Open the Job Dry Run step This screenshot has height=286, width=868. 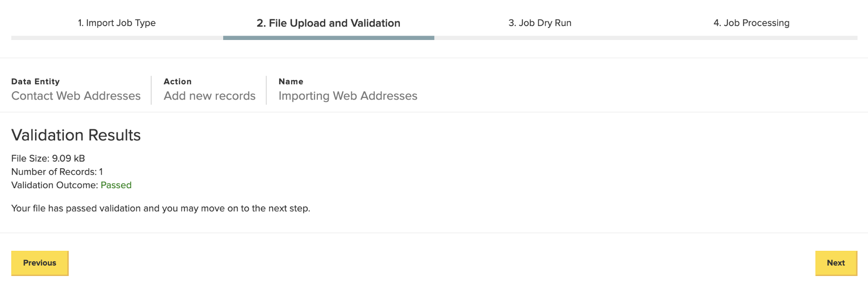click(x=540, y=23)
